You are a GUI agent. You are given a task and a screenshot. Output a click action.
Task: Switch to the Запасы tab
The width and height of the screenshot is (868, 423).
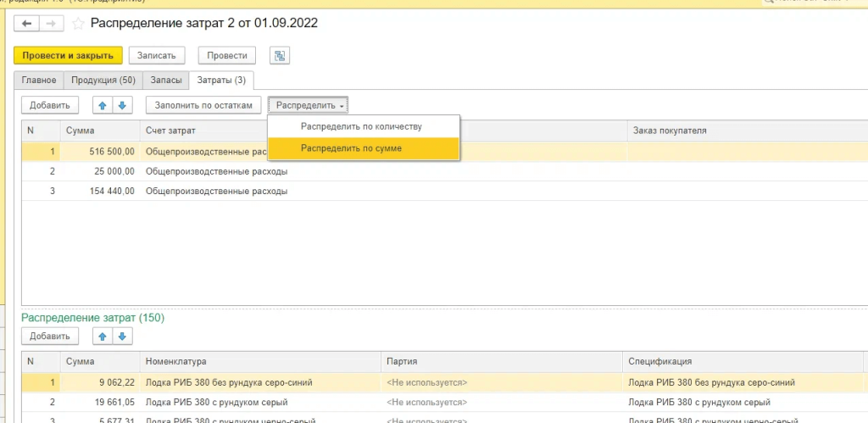pyautogui.click(x=165, y=81)
